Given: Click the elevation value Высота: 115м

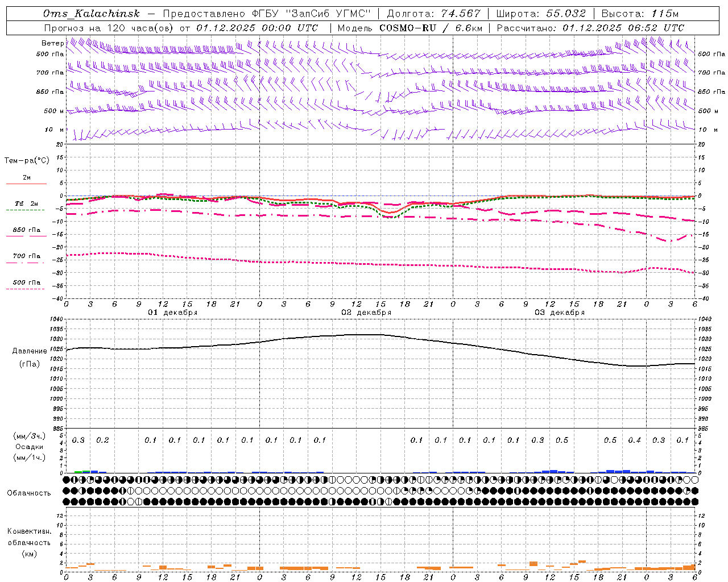Looking at the screenshot, I should [x=640, y=14].
